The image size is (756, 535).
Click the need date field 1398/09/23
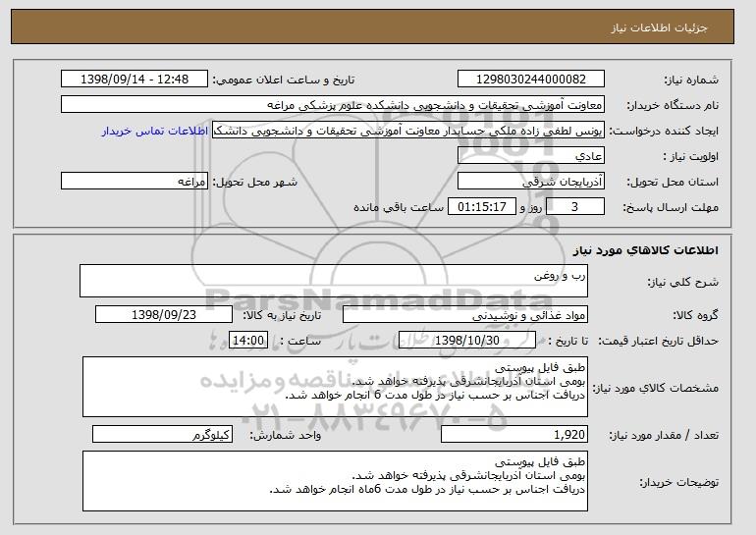(x=164, y=315)
